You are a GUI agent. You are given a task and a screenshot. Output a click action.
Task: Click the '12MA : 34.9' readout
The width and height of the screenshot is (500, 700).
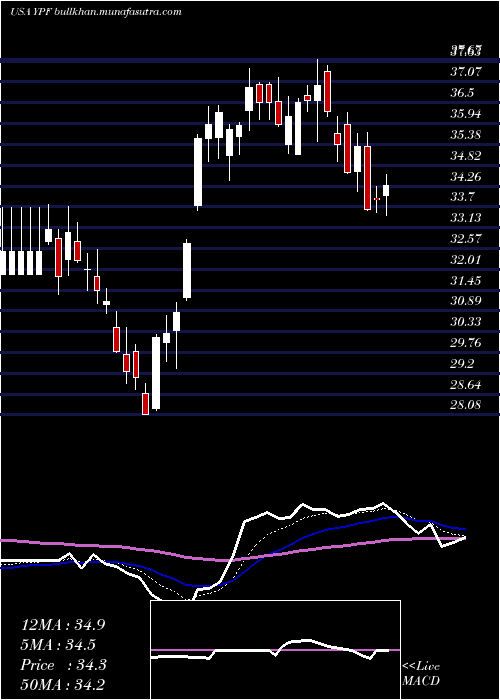point(63,625)
